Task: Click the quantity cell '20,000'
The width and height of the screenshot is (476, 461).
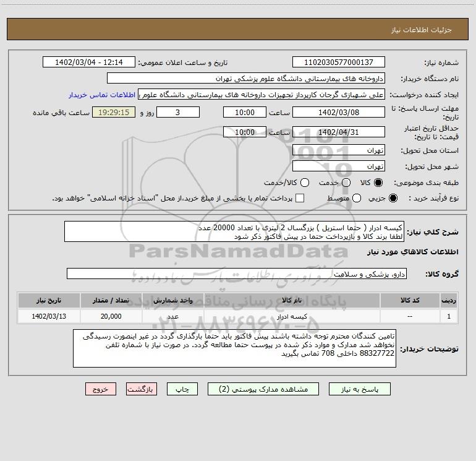Action: [111, 316]
